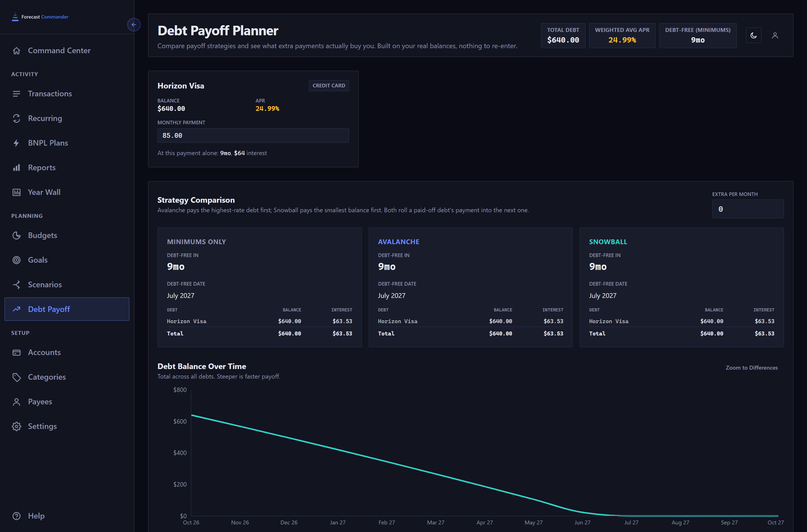807x532 pixels.
Task: Select the Snowball strategy heading
Action: click(608, 242)
